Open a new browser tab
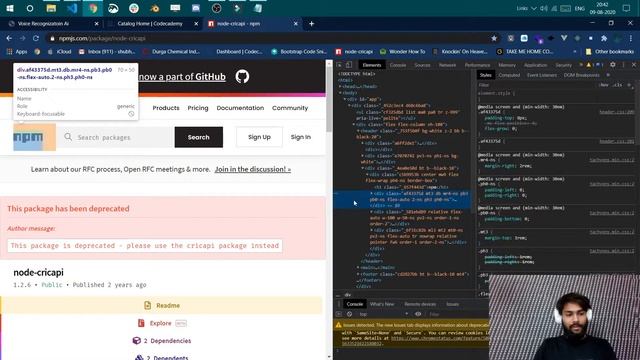The height and width of the screenshot is (360, 640). coord(311,24)
